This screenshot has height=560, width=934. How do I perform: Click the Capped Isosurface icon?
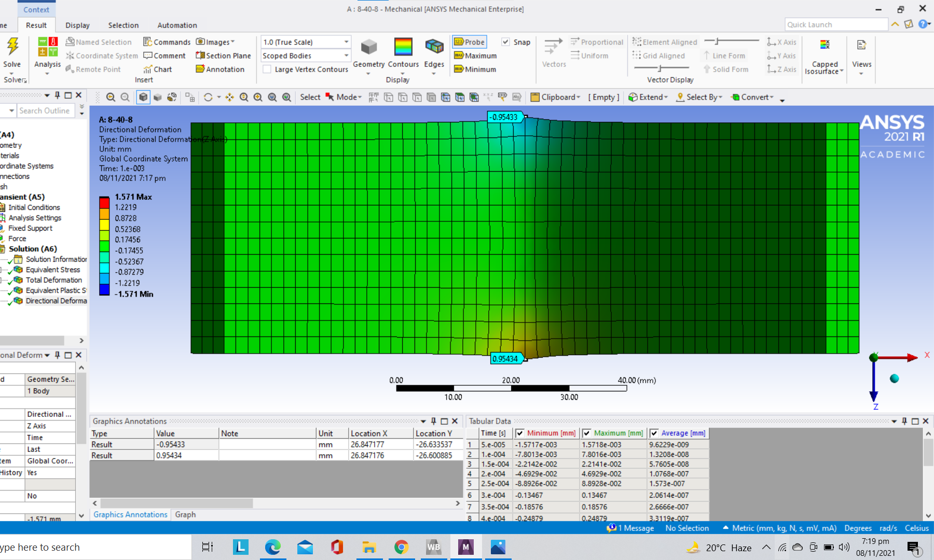tap(824, 45)
